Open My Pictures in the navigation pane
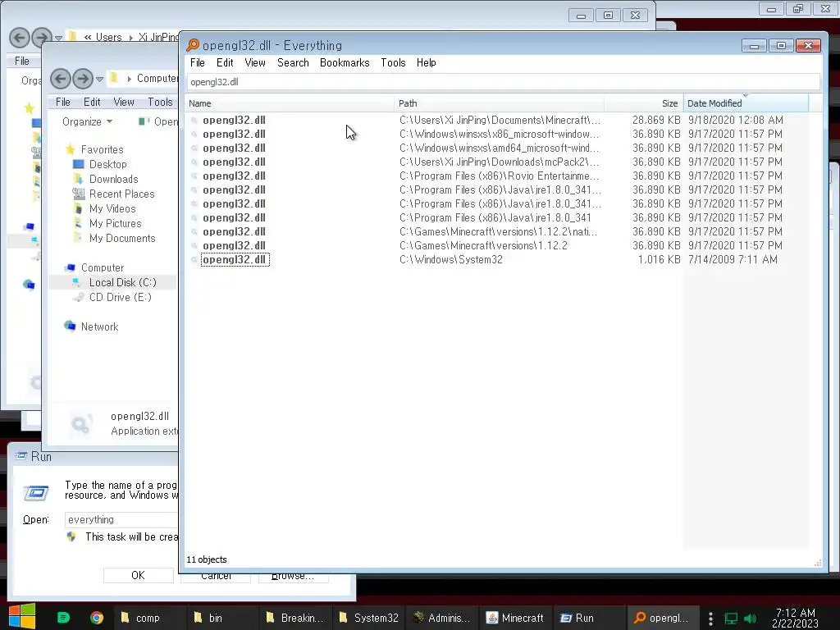The width and height of the screenshot is (840, 630). [x=115, y=223]
